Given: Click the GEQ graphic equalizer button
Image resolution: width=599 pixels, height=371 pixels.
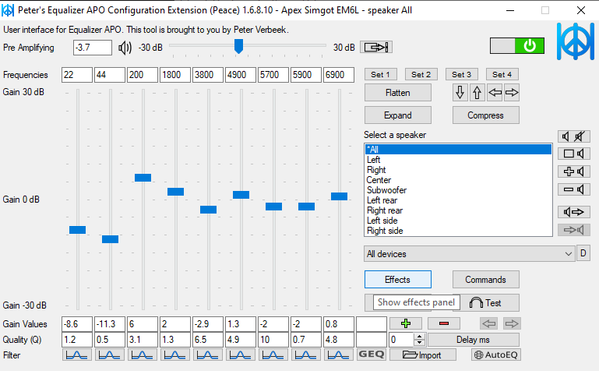Looking at the screenshot, I should click(x=371, y=355).
